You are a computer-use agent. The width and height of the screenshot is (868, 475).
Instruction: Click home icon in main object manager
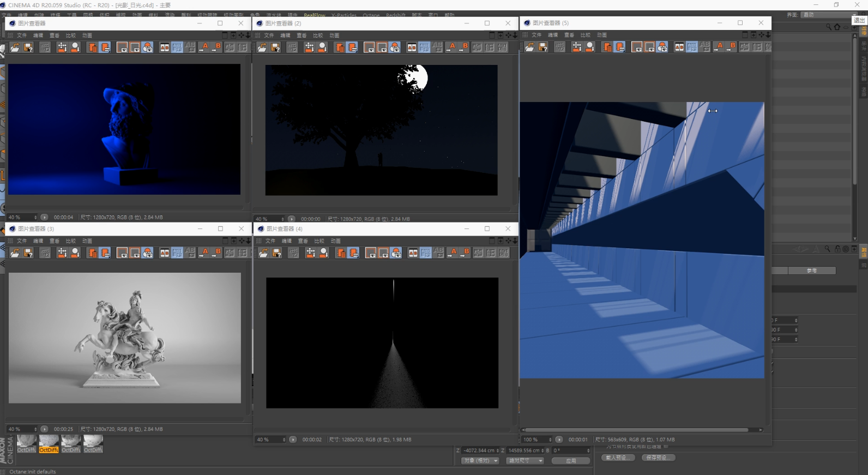pyautogui.click(x=837, y=27)
